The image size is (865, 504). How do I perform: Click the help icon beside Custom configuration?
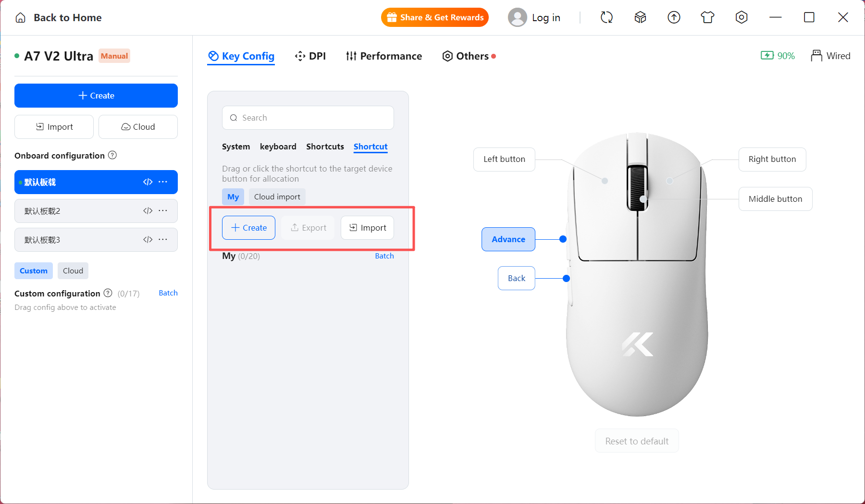[x=108, y=293]
